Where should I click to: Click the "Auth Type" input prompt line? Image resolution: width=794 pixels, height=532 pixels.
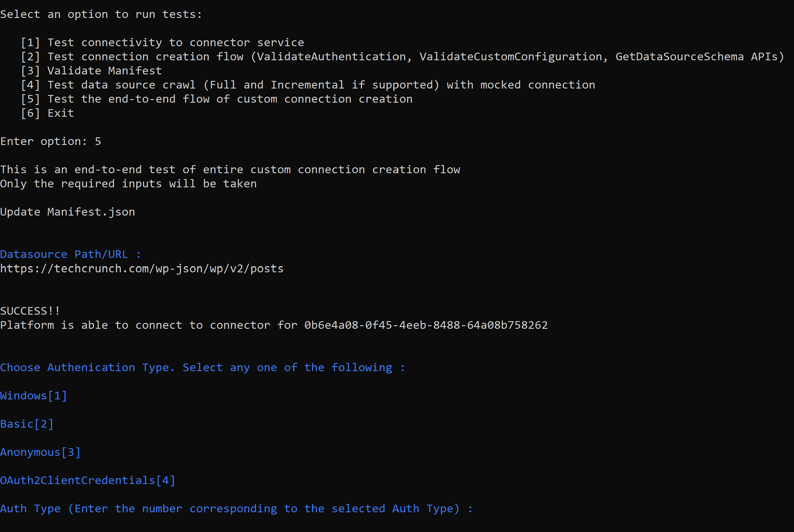click(236, 509)
